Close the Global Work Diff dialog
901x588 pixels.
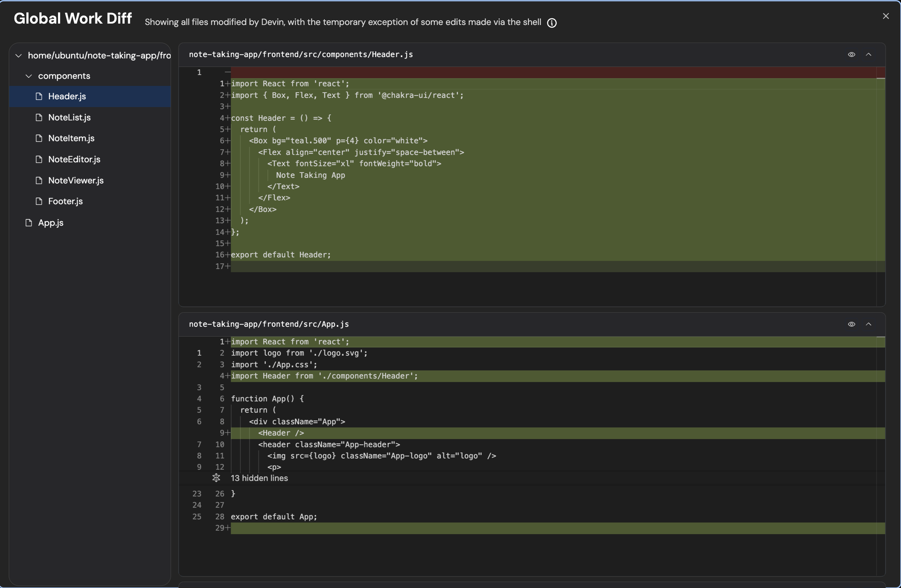(x=886, y=16)
